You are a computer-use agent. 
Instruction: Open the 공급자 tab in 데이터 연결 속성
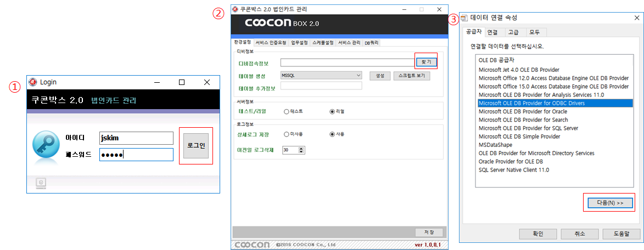[x=474, y=32]
